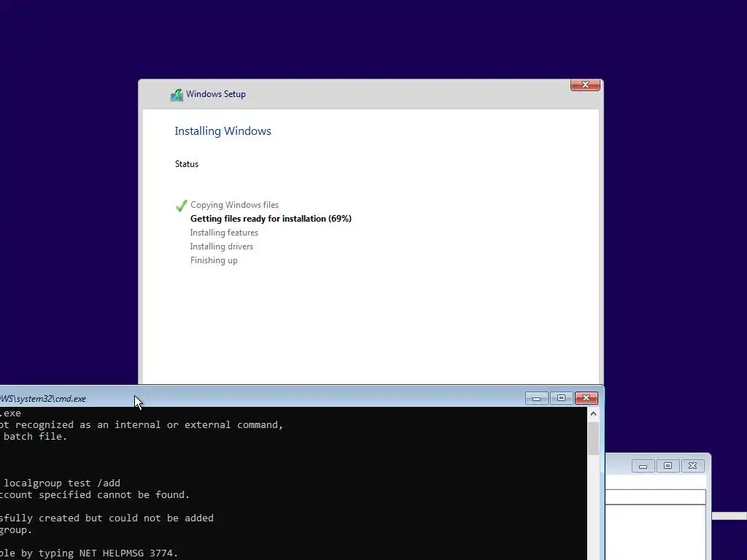Image resolution: width=747 pixels, height=560 pixels.
Task: Close the small background window
Action: click(x=693, y=466)
